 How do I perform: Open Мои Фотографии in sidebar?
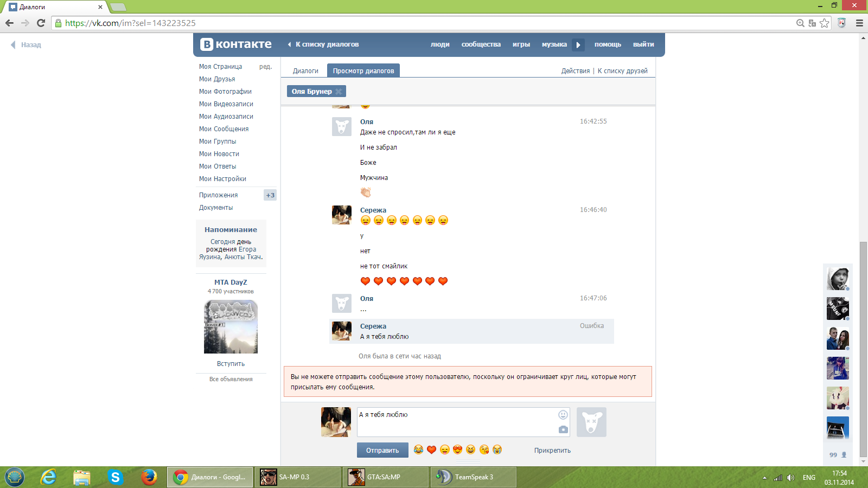225,92
